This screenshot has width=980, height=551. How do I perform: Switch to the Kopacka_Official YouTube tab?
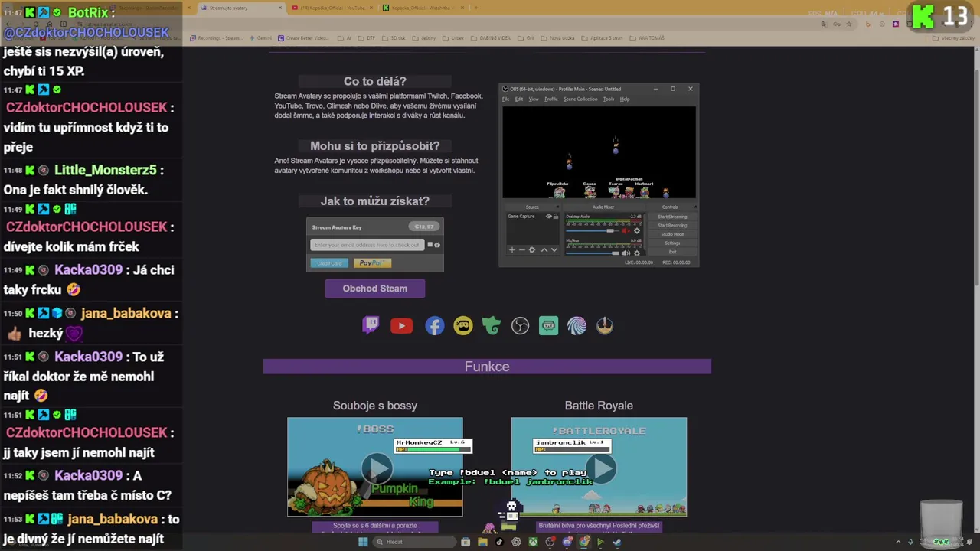coord(332,8)
